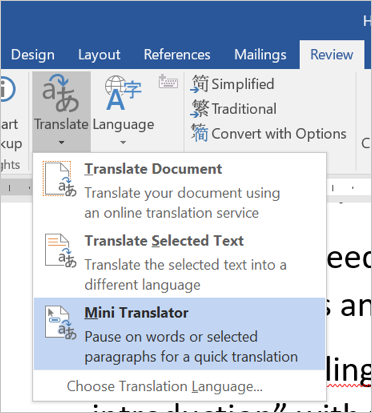Open the References tab
The image size is (372, 413).
click(177, 55)
